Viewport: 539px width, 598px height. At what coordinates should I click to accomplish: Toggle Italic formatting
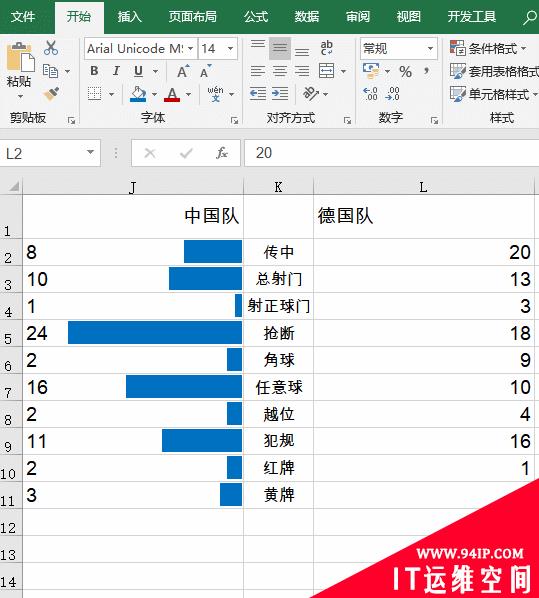point(116,71)
